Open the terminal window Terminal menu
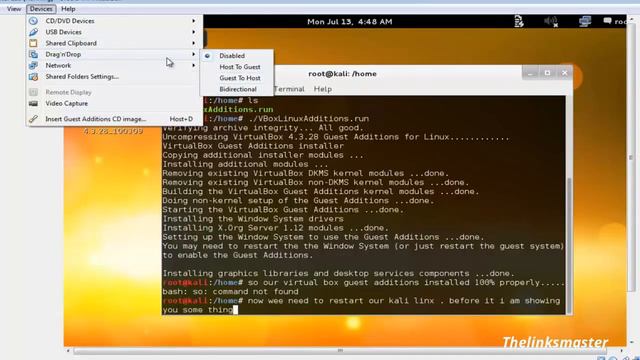 pyautogui.click(x=289, y=89)
